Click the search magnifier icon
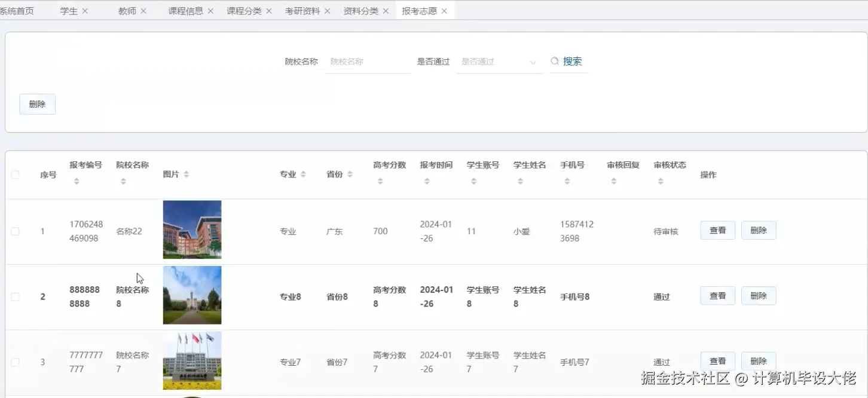 pos(555,61)
